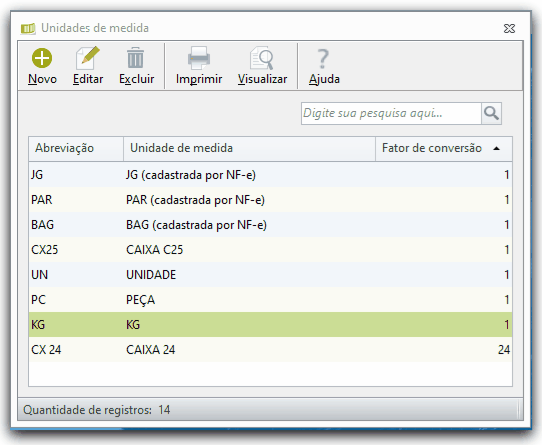542x445 pixels.
Task: Select the 'CAIXA 24' cell
Action: tap(249, 350)
